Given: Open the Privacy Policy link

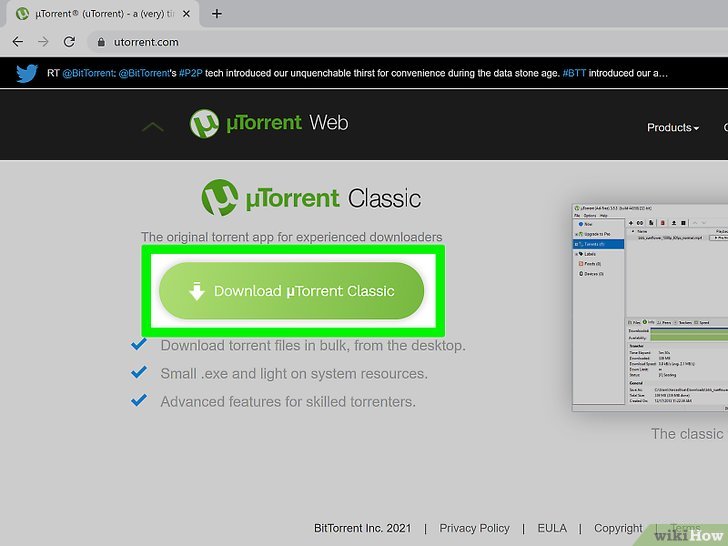Looking at the screenshot, I should point(474,528).
